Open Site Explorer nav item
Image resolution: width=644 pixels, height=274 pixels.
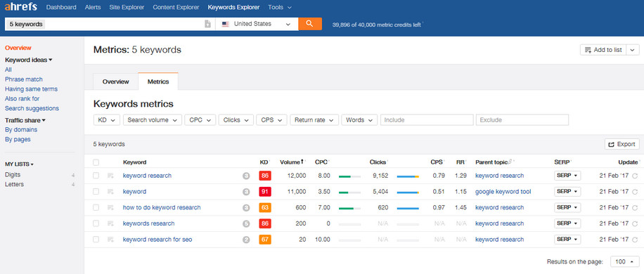127,8
